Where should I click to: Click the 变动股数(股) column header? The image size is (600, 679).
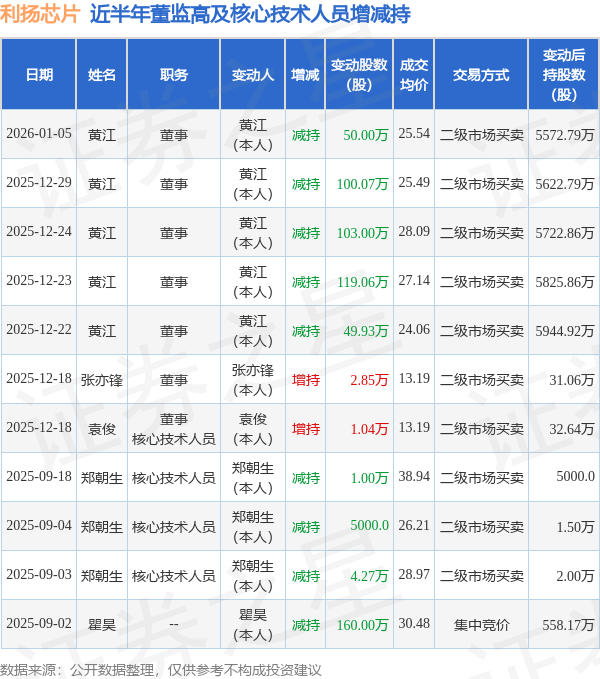click(x=359, y=74)
